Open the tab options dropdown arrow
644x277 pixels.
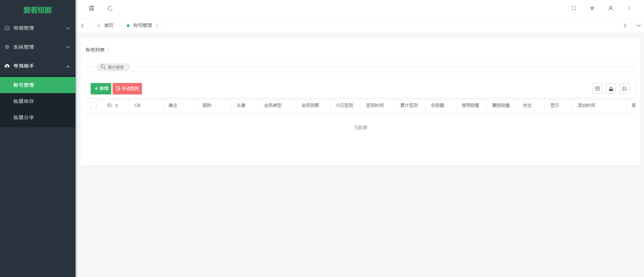point(638,26)
